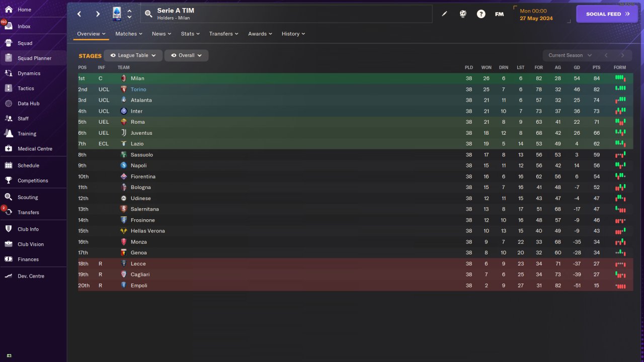Screen dimensions: 644x362
Task: Expand the Transfers tab menu
Action: pos(224,34)
